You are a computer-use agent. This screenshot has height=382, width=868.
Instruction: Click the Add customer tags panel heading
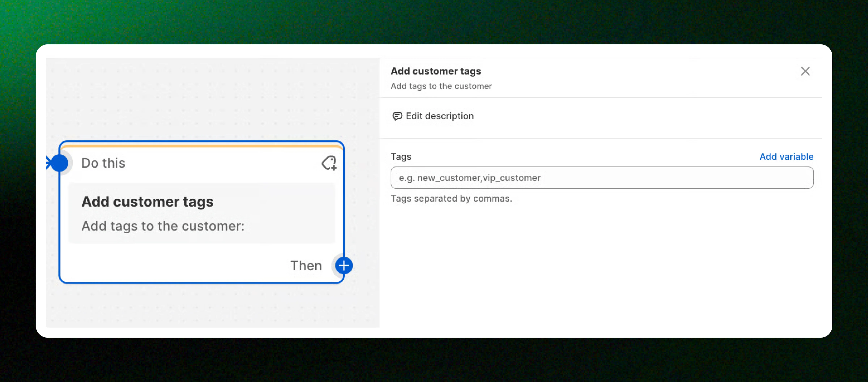click(x=435, y=71)
